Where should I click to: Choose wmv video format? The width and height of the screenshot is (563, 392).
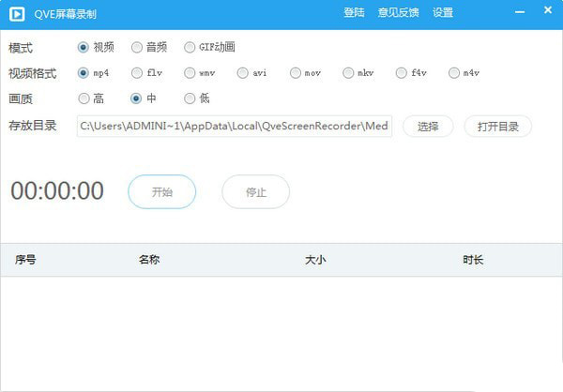pyautogui.click(x=190, y=72)
